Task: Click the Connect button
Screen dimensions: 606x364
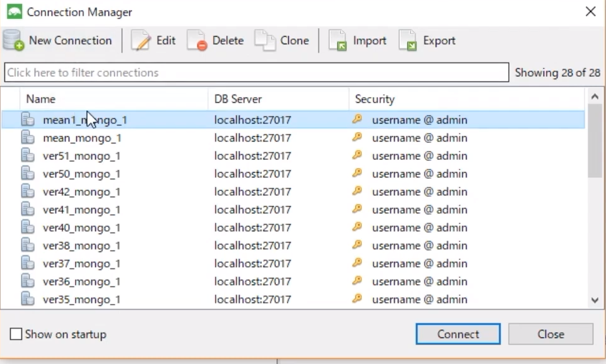Action: [458, 334]
